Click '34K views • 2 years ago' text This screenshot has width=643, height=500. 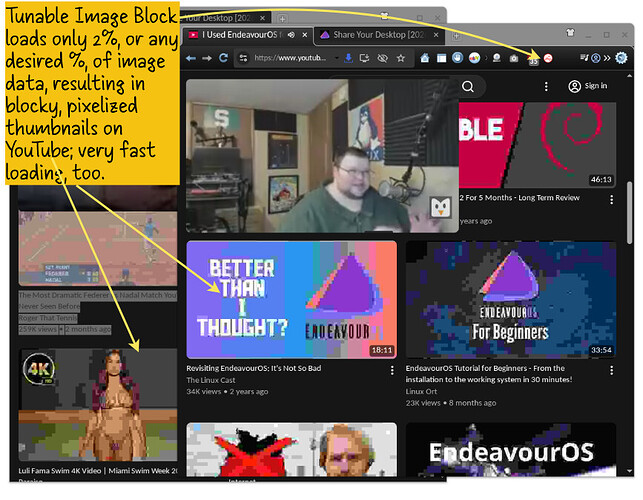pyautogui.click(x=227, y=392)
